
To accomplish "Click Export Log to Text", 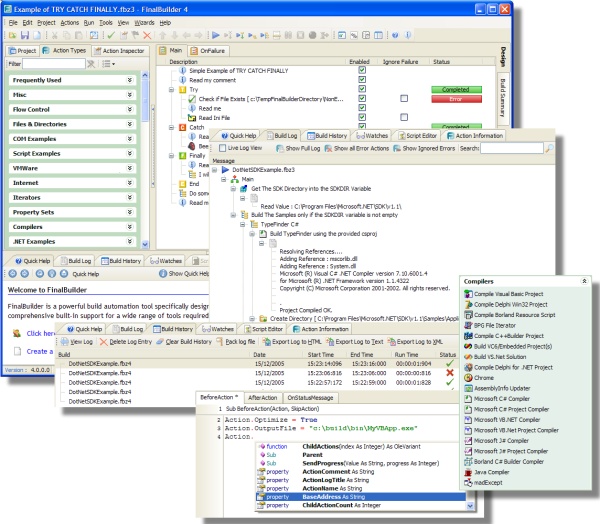I will click(x=355, y=342).
